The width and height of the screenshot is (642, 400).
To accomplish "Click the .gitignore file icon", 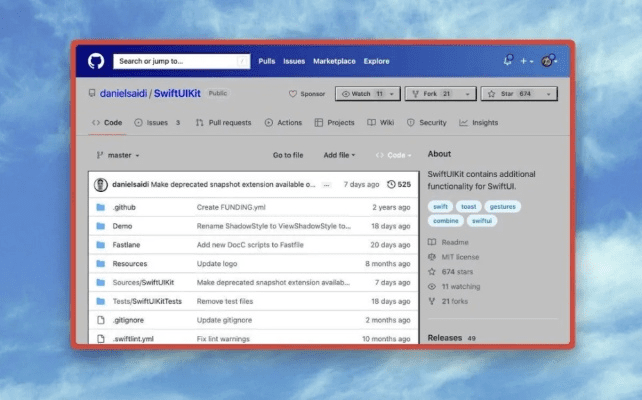I will click(x=100, y=320).
